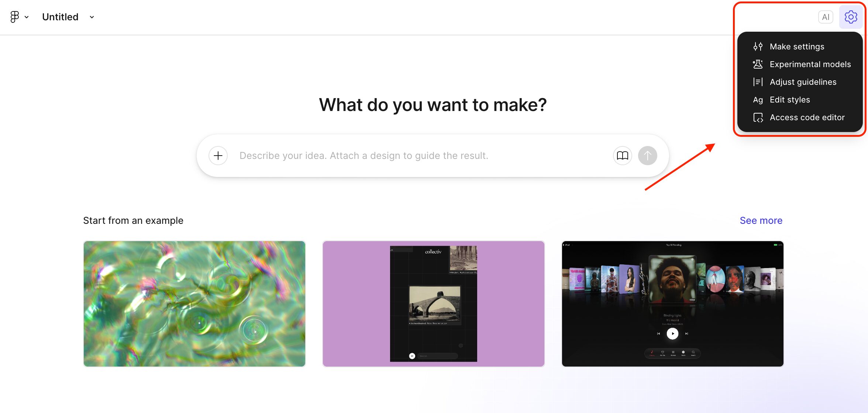The width and height of the screenshot is (868, 413).
Task: Click the plus attach button in prompt box
Action: [218, 156]
